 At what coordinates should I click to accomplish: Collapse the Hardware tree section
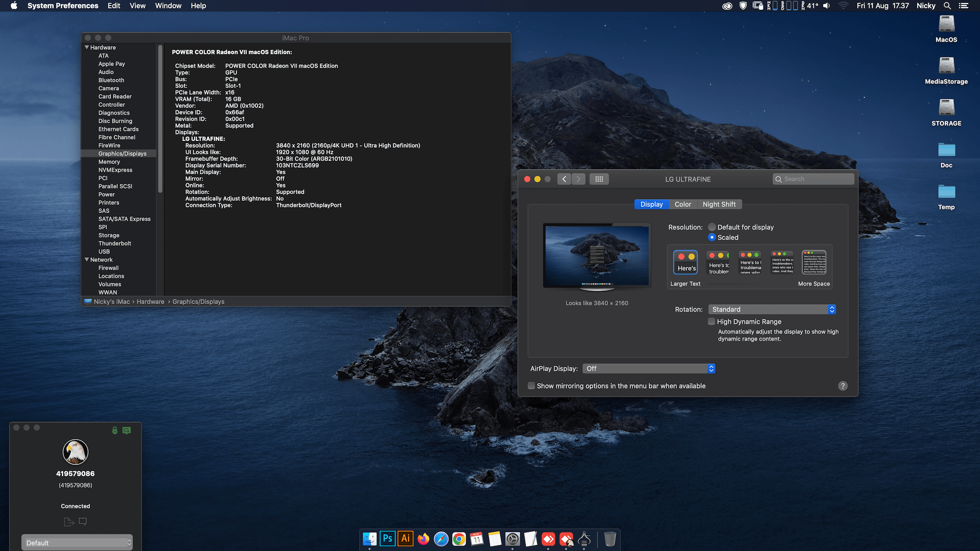pos(87,47)
